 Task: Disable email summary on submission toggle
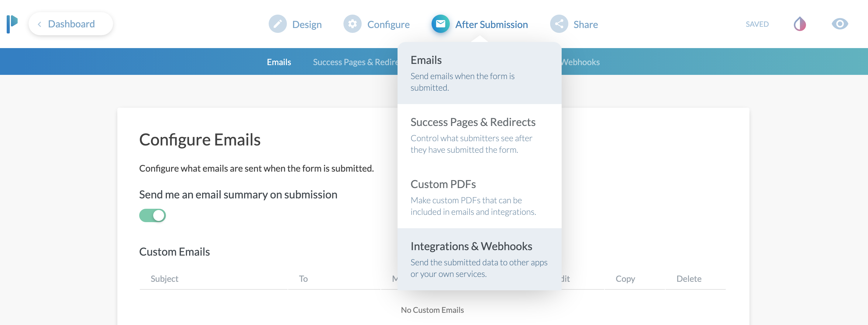[x=152, y=215]
